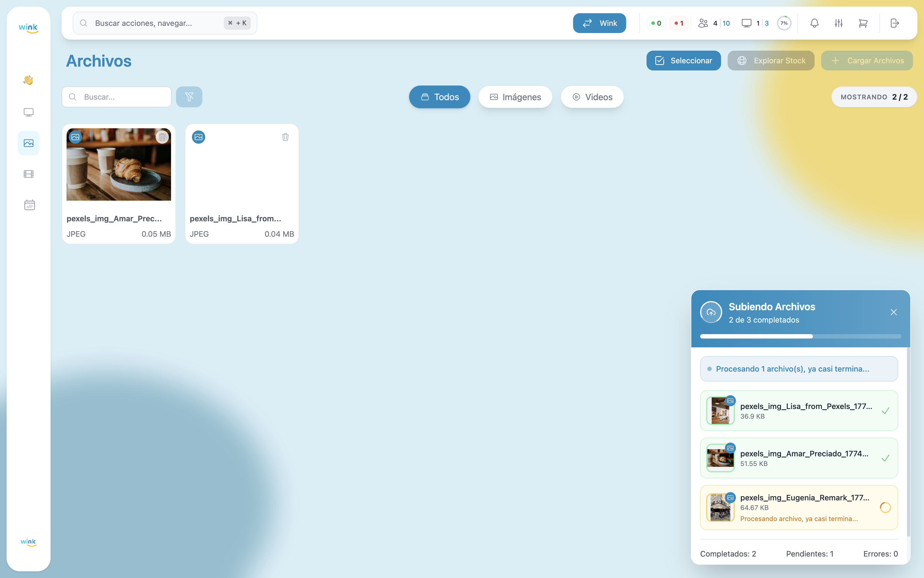Click the '2 de 3 completados' status text
The width and height of the screenshot is (924, 578).
coord(764,320)
